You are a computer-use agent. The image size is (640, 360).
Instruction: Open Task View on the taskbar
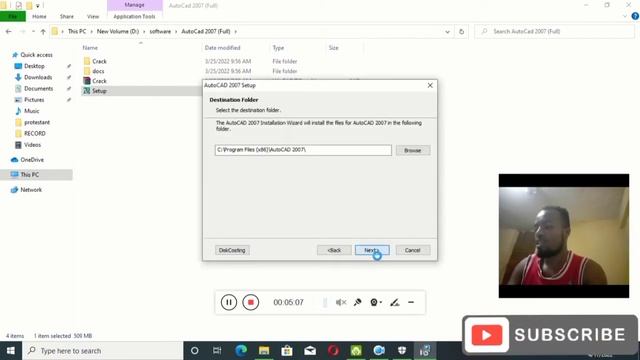[217, 351]
